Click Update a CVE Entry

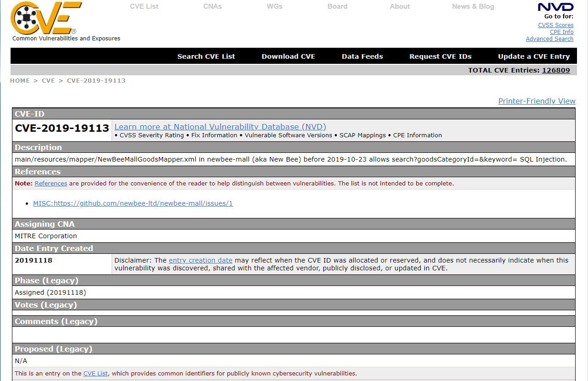(x=534, y=56)
